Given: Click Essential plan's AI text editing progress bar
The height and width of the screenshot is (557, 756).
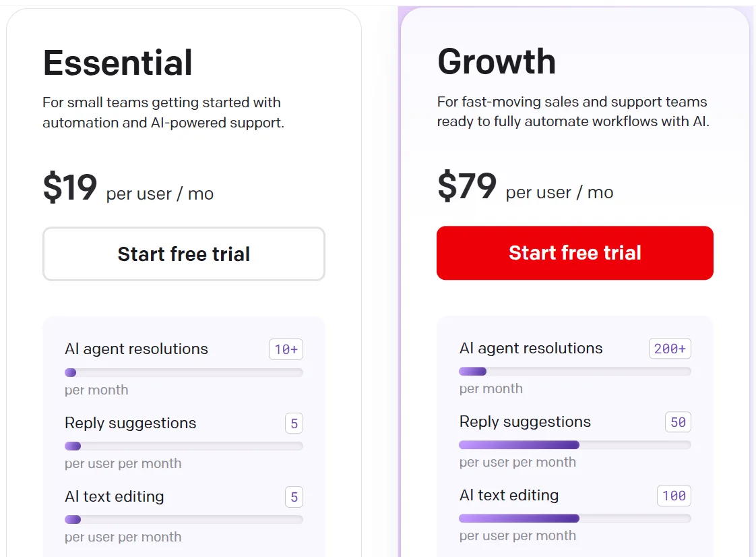Looking at the screenshot, I should click(x=183, y=519).
